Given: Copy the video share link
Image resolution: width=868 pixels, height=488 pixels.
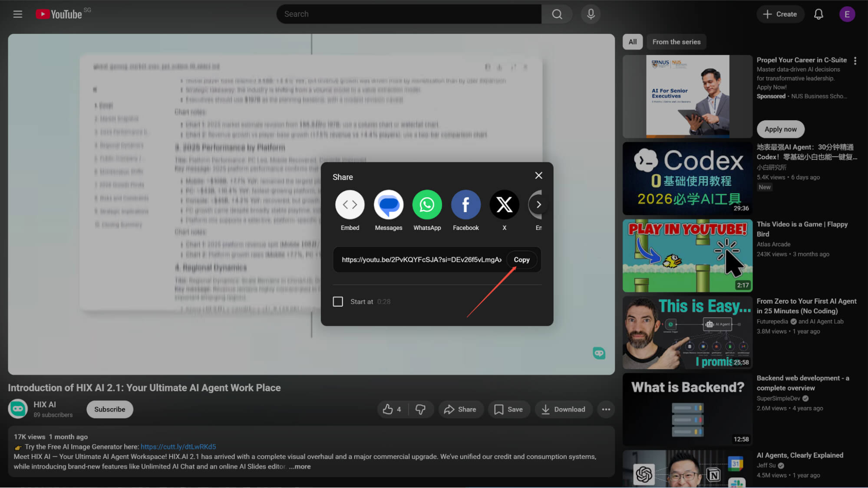Looking at the screenshot, I should [x=521, y=260].
